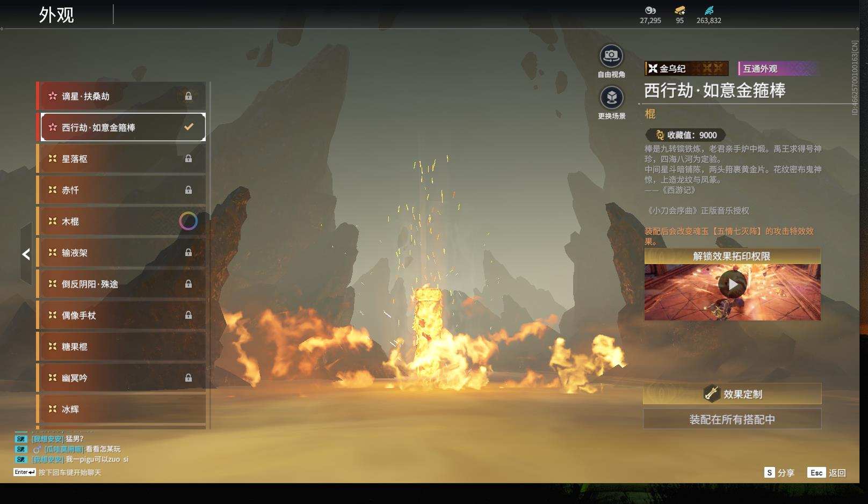Screen dimensions: 868x504
Task: Click the 外观 page title
Action: click(x=56, y=15)
